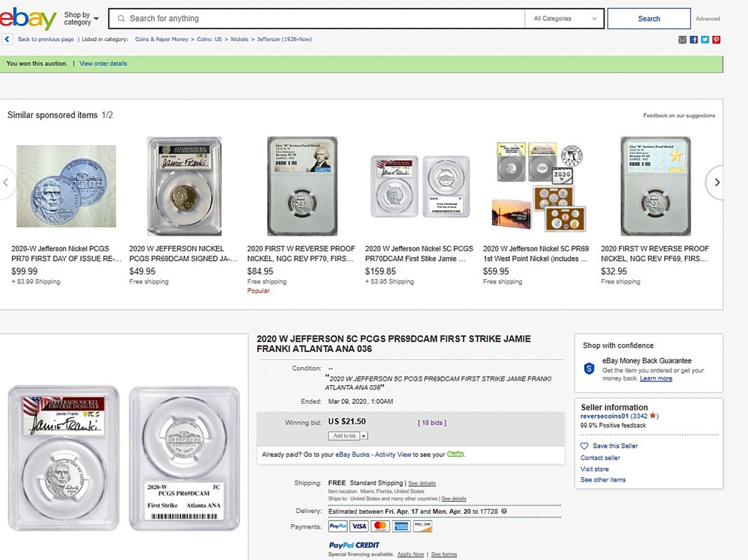Image resolution: width=748 pixels, height=560 pixels.
Task: Share listing on Pinterest icon
Action: pyautogui.click(x=717, y=40)
